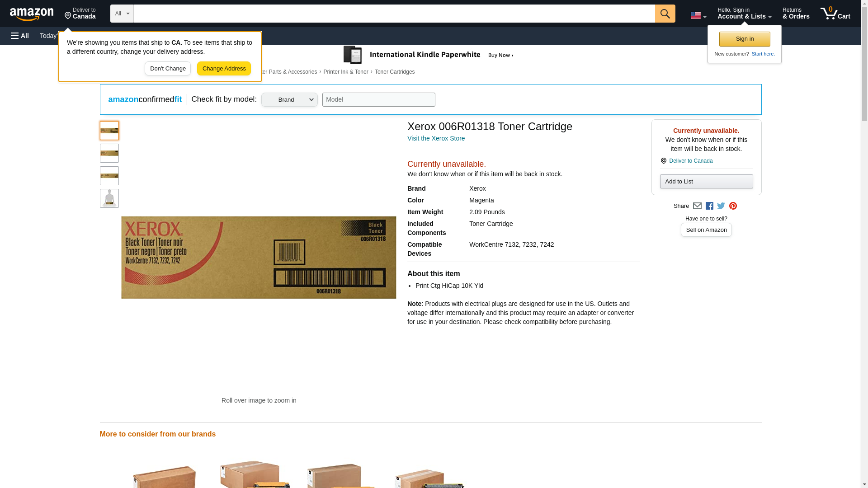Click the Don't Change button

[x=168, y=69]
